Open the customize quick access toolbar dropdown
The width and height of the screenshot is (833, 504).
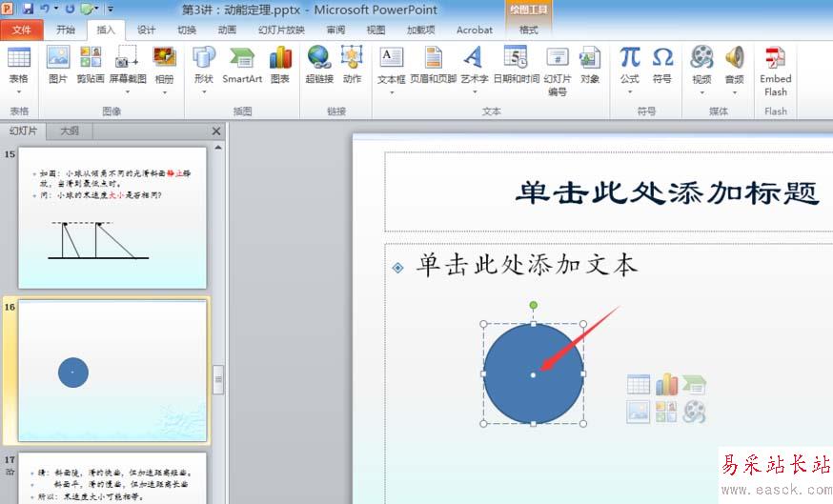(111, 9)
